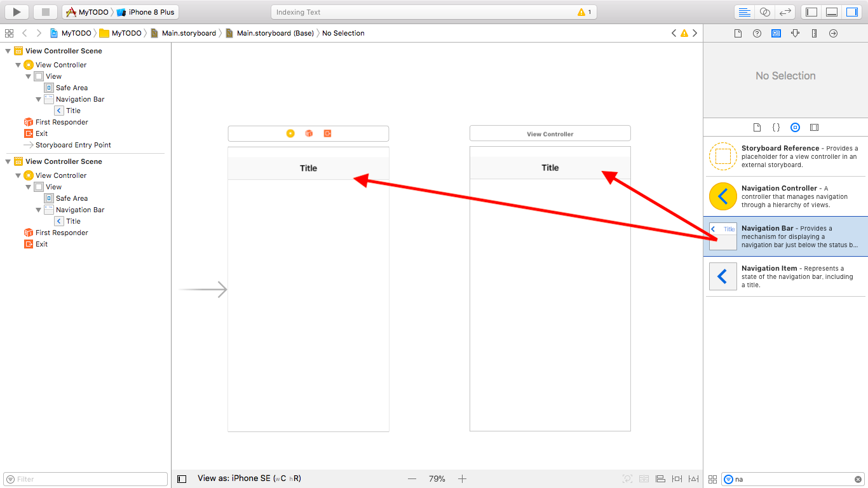Open the Identity inspector
Viewport: 868px width, 488px height.
(776, 33)
